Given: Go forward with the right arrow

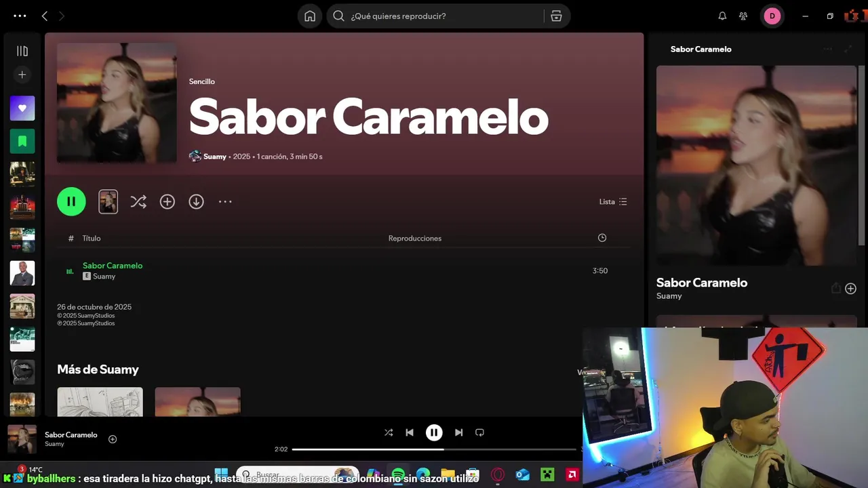Looking at the screenshot, I should click(62, 16).
